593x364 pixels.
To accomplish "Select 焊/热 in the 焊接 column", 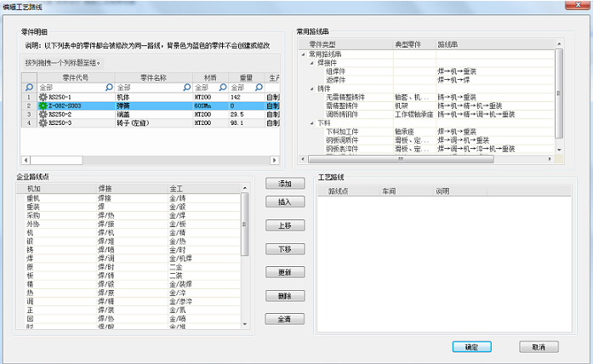I will [105, 215].
